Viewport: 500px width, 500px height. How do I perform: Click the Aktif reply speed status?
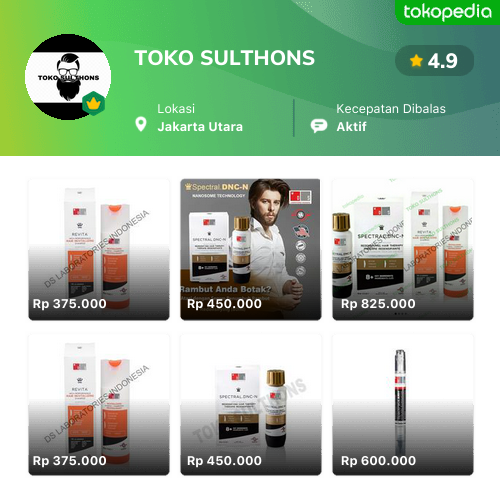pyautogui.click(x=351, y=127)
